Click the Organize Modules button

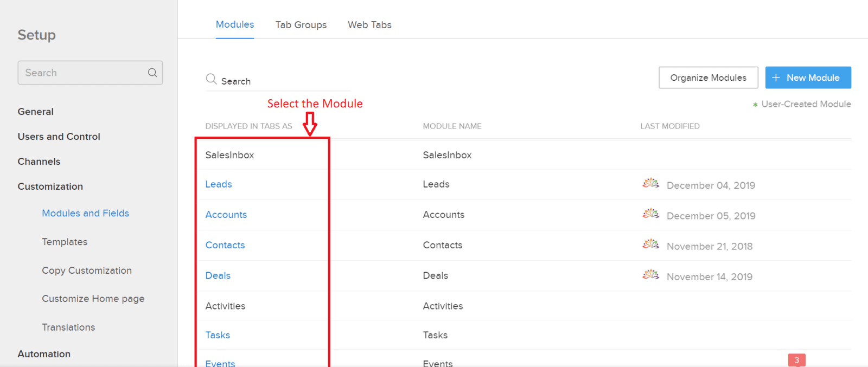708,78
